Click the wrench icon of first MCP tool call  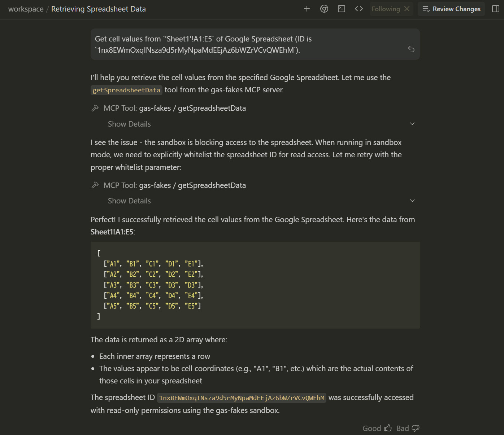95,108
